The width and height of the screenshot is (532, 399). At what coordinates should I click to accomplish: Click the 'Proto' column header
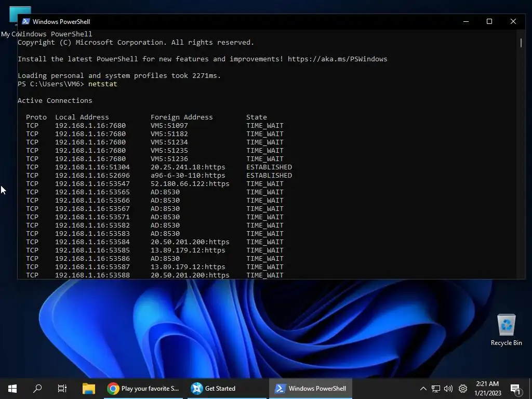tap(36, 117)
